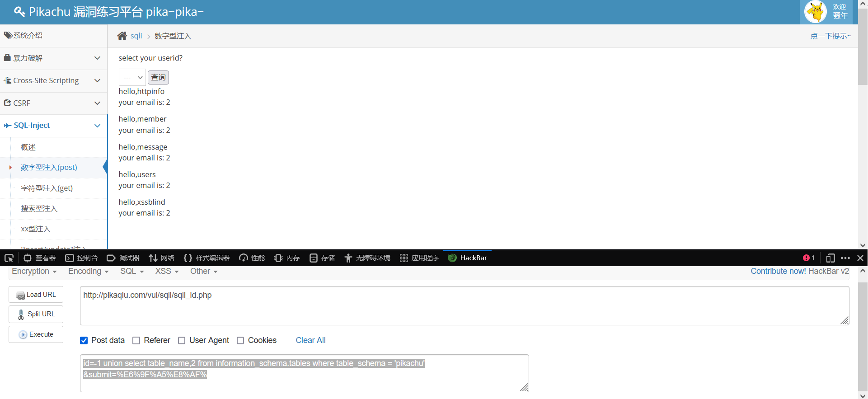Uncheck the Post data checkbox

point(84,341)
